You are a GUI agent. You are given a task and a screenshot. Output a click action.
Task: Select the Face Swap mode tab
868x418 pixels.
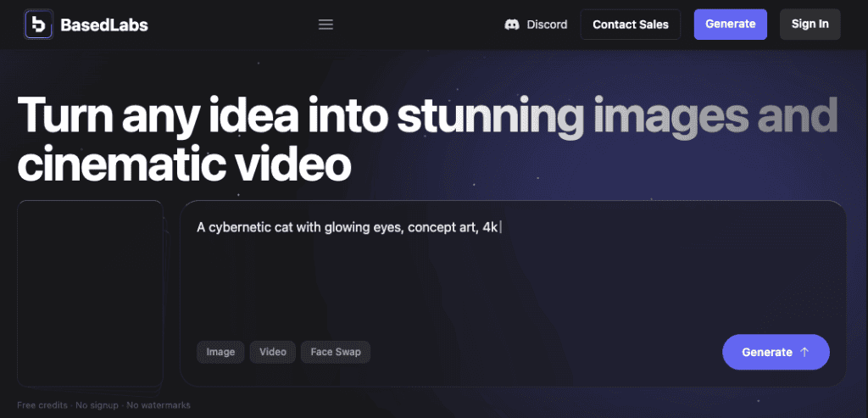coord(336,352)
